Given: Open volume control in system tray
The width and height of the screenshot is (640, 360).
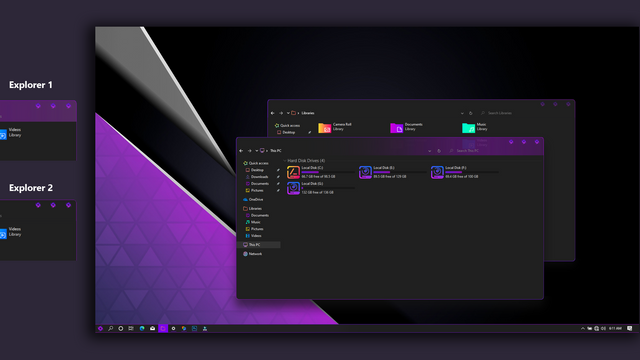Looking at the screenshot, I should pos(603,329).
